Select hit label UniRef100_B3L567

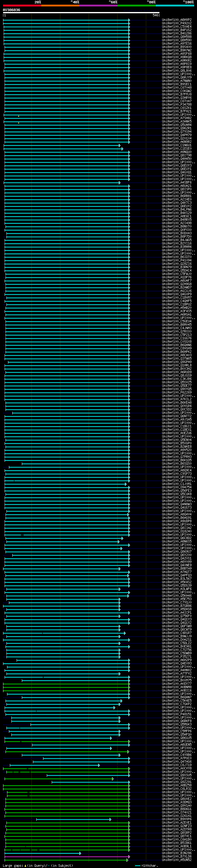pyautogui.click(x=177, y=579)
